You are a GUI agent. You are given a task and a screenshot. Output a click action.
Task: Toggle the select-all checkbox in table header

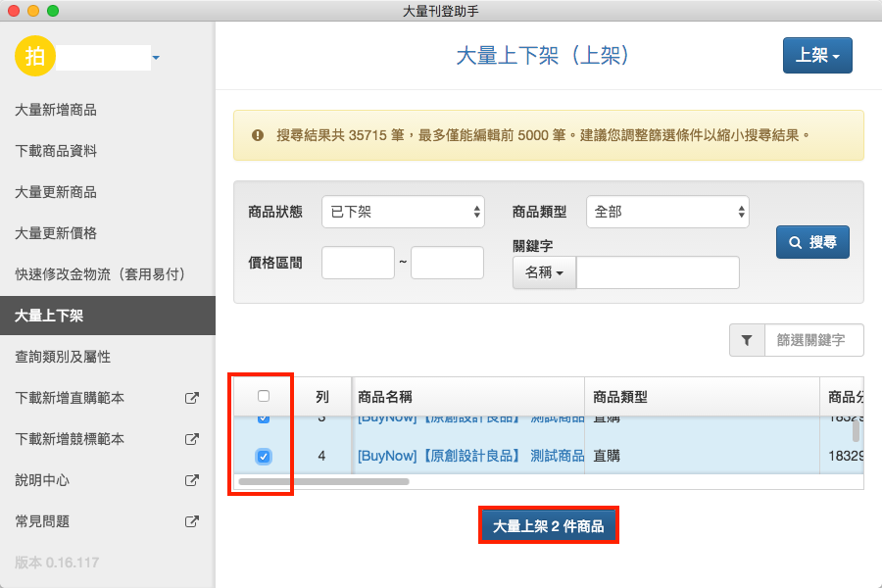(263, 396)
